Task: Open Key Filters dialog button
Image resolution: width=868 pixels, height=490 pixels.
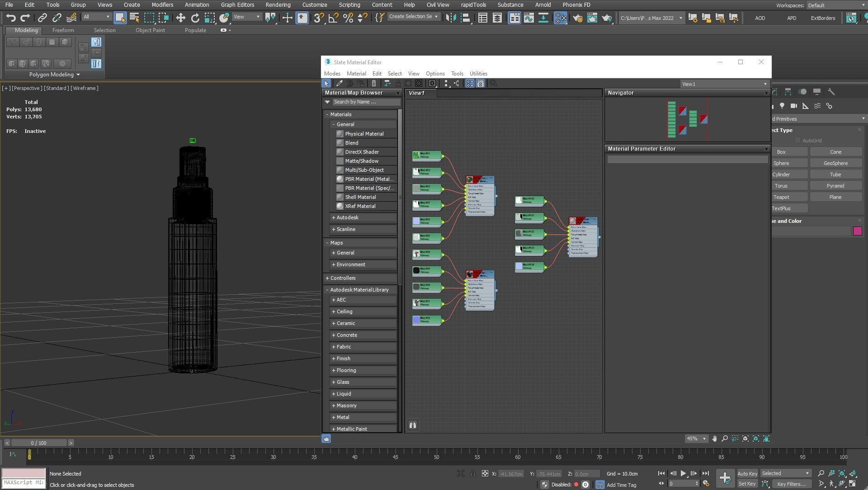Action: pos(791,484)
